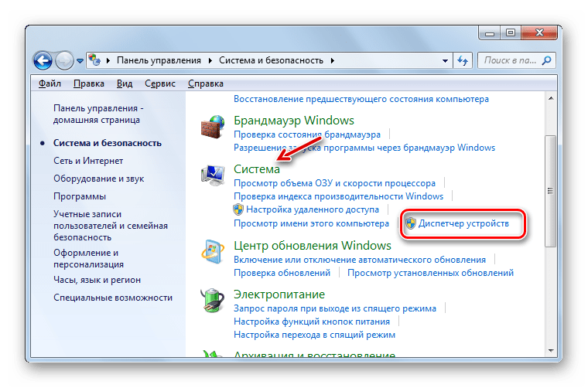Open the Вид menu
The height and width of the screenshot is (388, 588).
coord(125,83)
